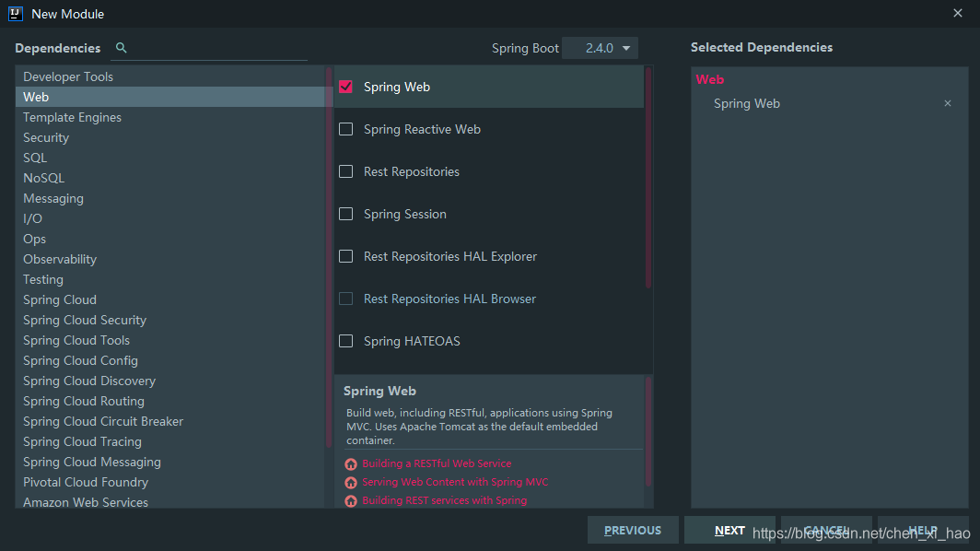Choose the Ops category
The height and width of the screenshot is (551, 980).
[x=170, y=239]
